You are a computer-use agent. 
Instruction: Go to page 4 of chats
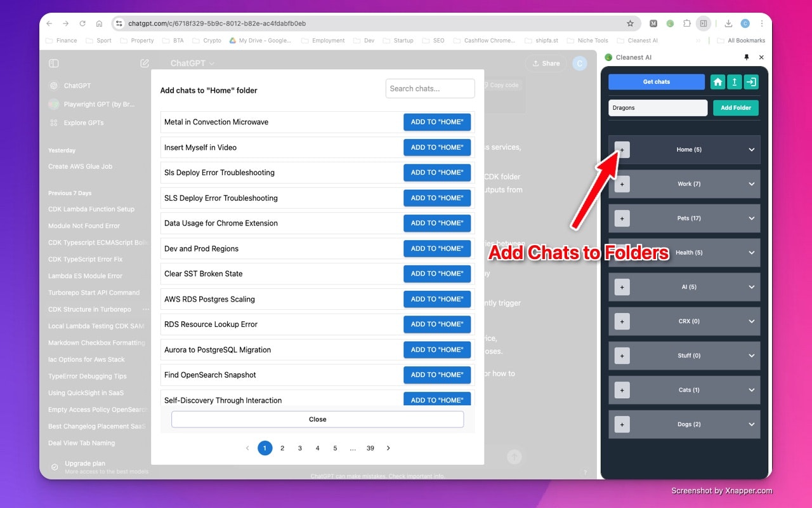(318, 448)
